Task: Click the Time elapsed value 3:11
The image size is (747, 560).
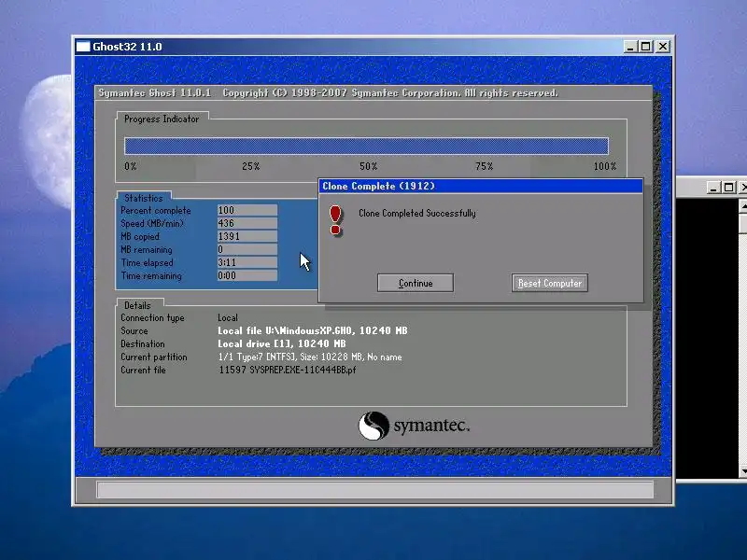Action: pyautogui.click(x=247, y=262)
